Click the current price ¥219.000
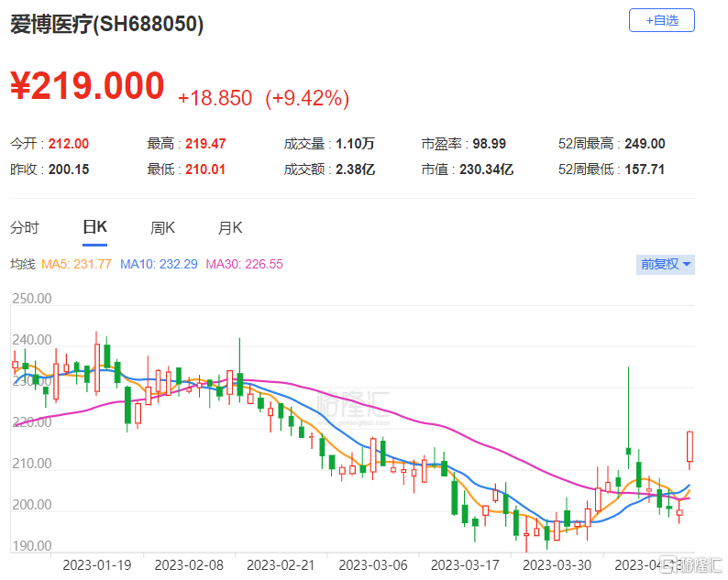The width and height of the screenshot is (728, 580). 87,86
